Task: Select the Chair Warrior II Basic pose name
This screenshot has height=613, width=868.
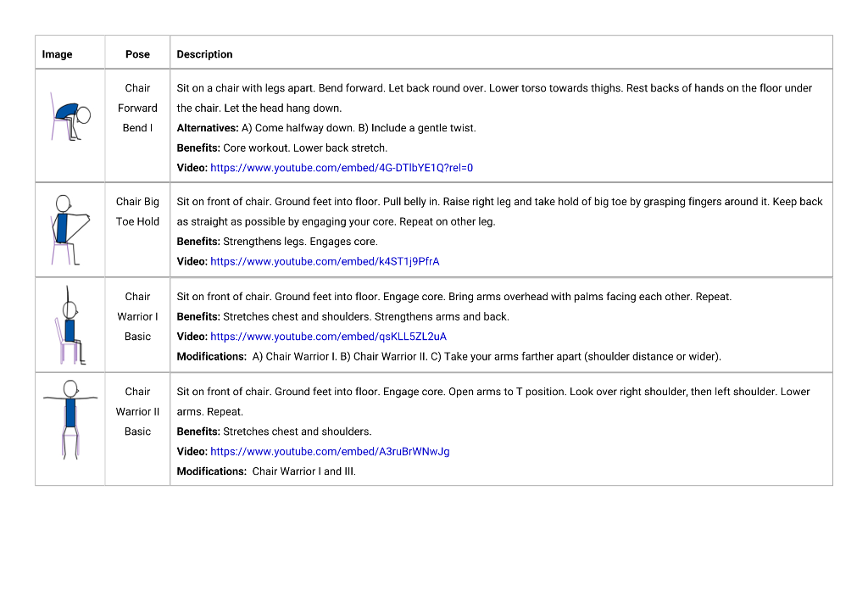Action: [x=137, y=411]
